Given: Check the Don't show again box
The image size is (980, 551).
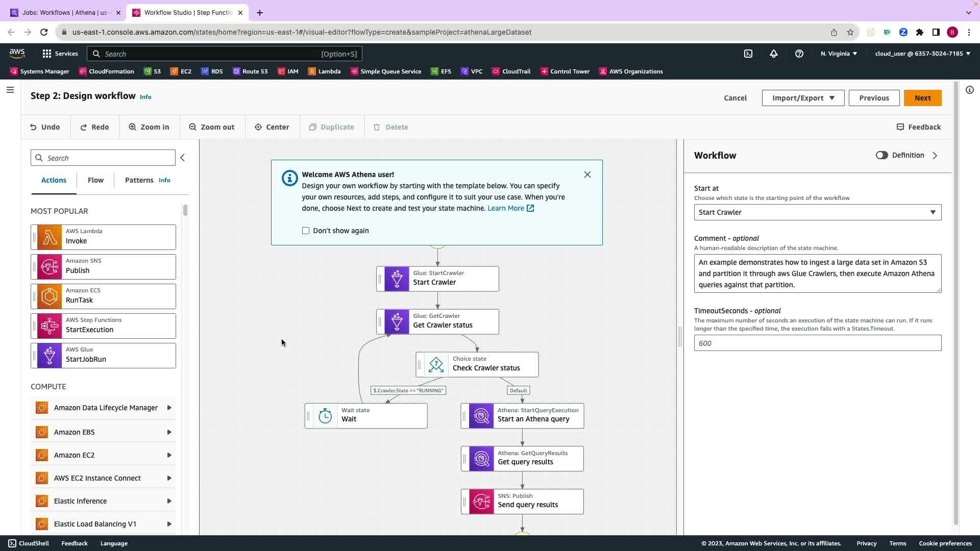Looking at the screenshot, I should pyautogui.click(x=306, y=231).
